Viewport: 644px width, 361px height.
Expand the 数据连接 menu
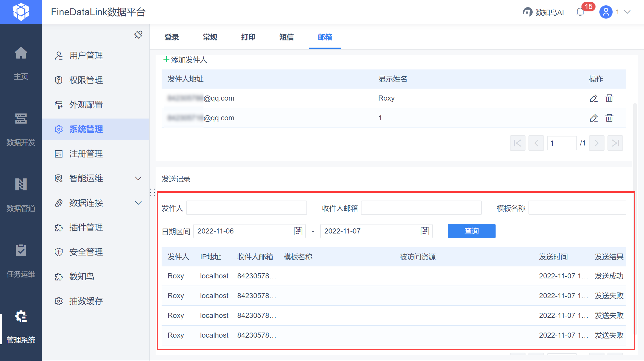click(x=138, y=203)
